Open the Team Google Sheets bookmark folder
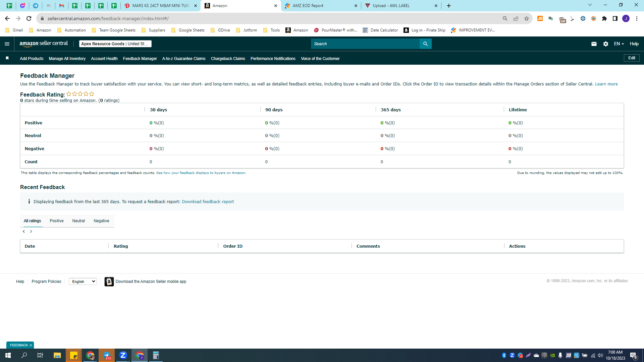Screen dimensions: 644x362 (x=114, y=30)
